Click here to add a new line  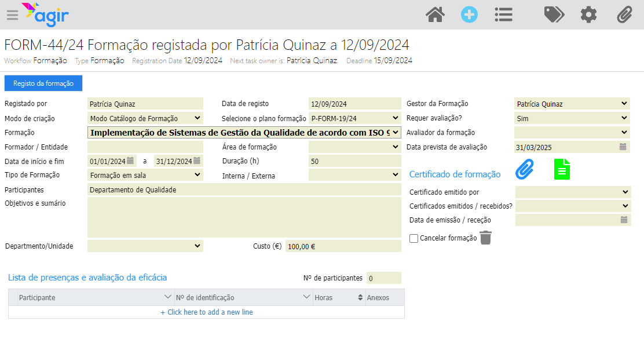[207, 312]
